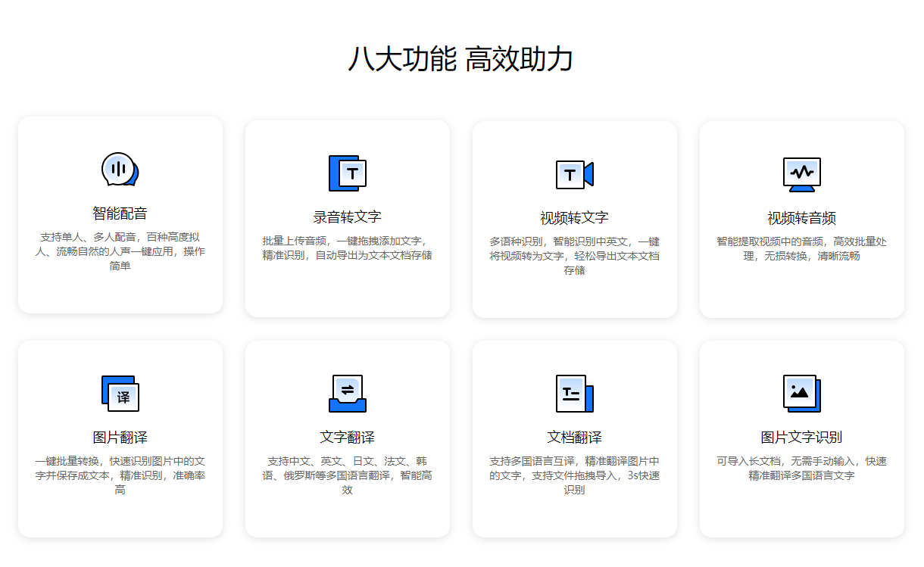Open the 视频转音频 feature title

tap(802, 218)
